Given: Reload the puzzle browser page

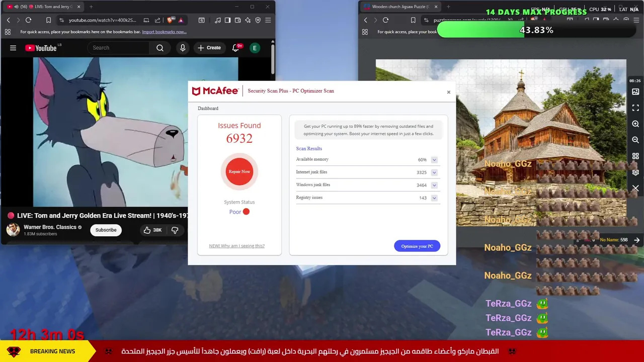Looking at the screenshot, I should 385,20.
